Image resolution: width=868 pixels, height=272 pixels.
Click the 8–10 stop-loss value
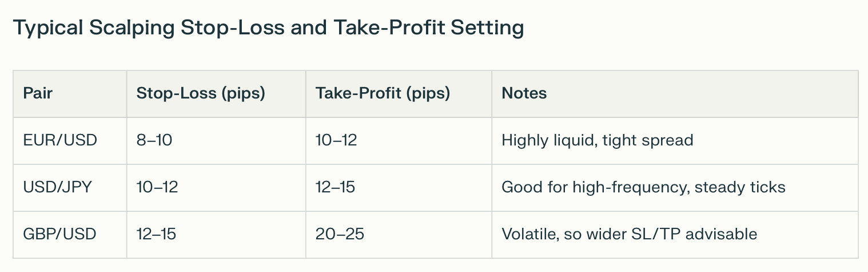154,140
